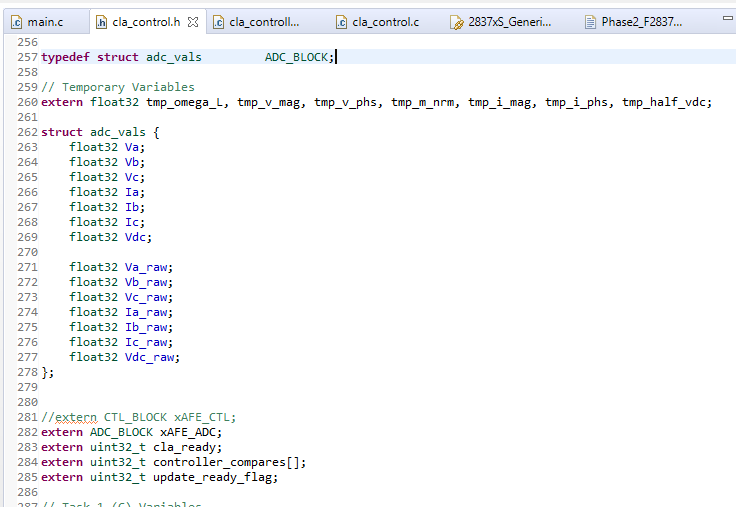The width and height of the screenshot is (736, 507).
Task: Click the Ic_raw member line
Action: 121,343
